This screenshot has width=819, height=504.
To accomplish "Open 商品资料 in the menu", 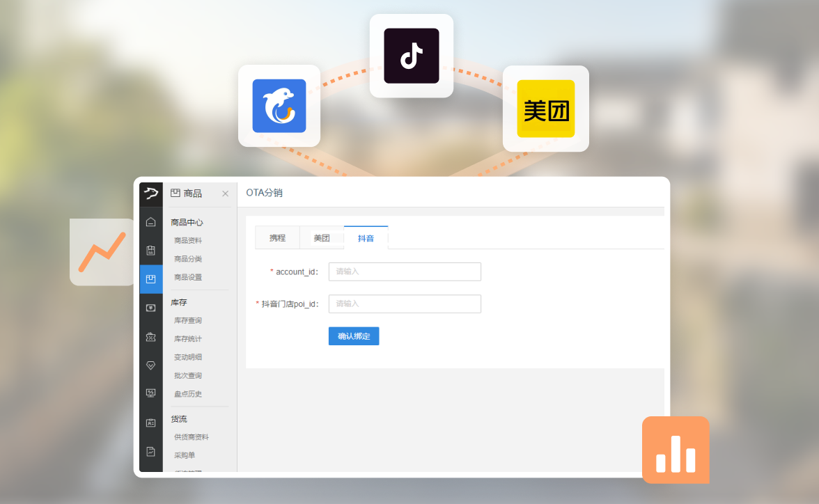I will pyautogui.click(x=188, y=240).
